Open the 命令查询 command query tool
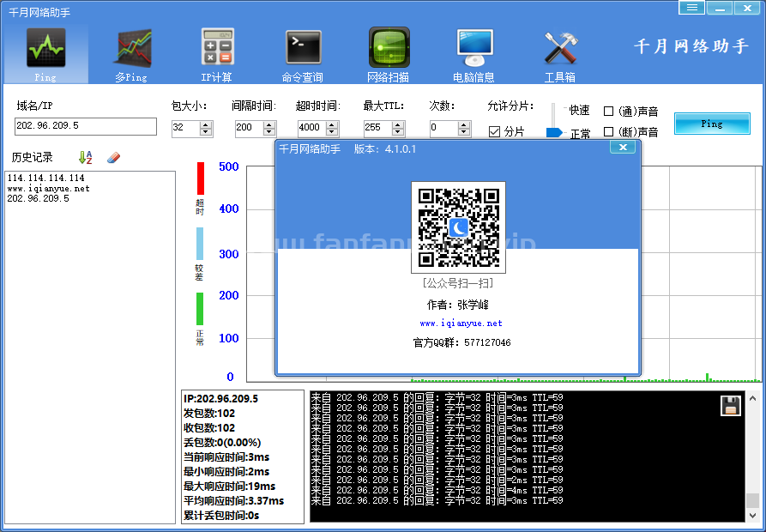The height and width of the screenshot is (532, 766). click(303, 47)
